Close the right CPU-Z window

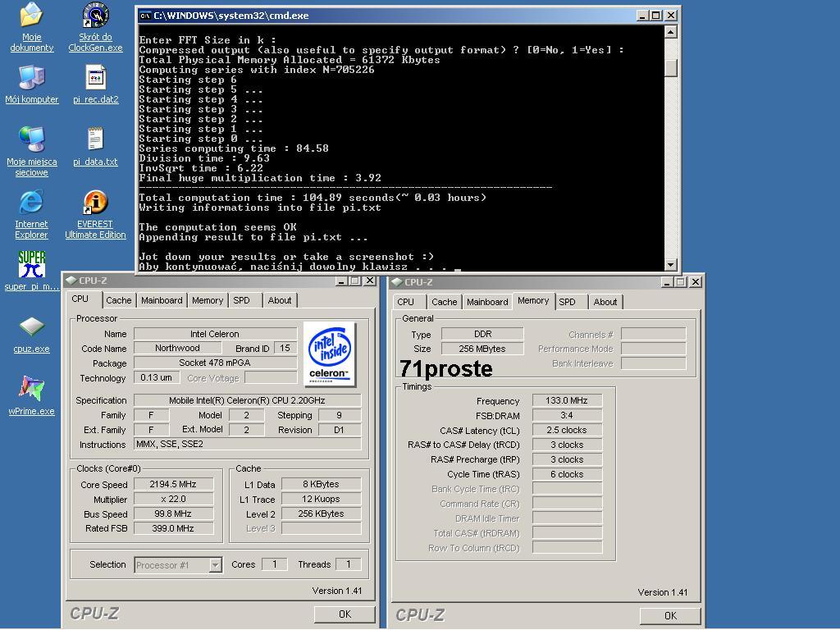pos(696,282)
